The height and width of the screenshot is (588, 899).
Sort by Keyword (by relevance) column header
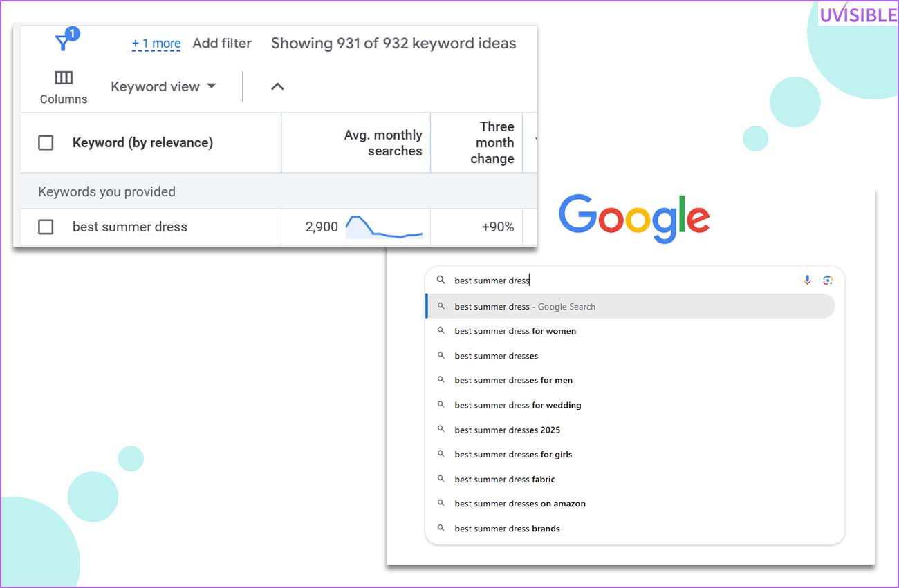[142, 143]
